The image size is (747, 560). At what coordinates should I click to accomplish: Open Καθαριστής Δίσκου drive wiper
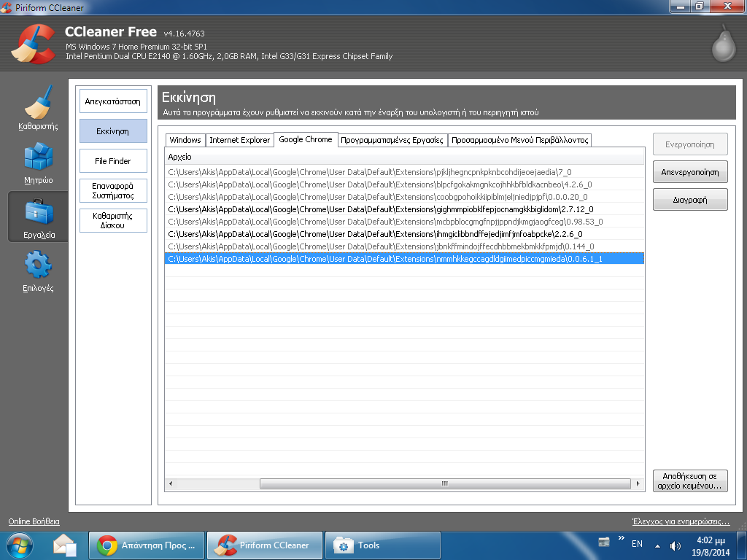(x=113, y=221)
